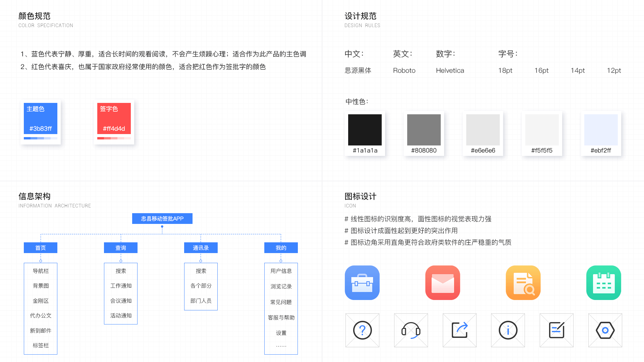Click the circled info icon
This screenshot has height=362, width=644.
click(508, 330)
